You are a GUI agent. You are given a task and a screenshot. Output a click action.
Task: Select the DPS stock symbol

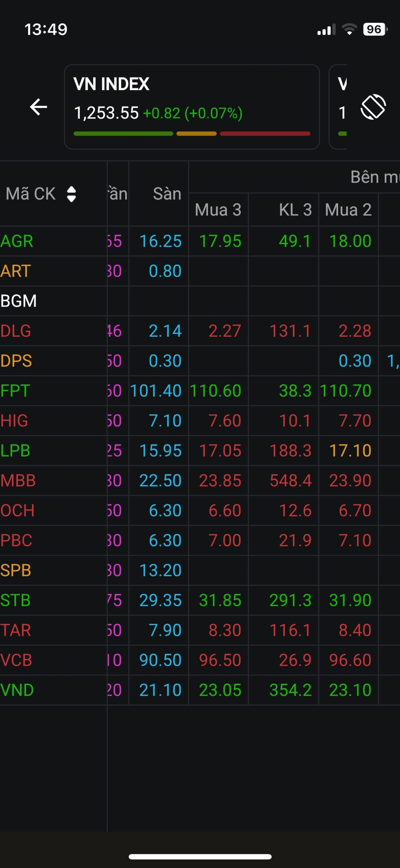pyautogui.click(x=16, y=361)
